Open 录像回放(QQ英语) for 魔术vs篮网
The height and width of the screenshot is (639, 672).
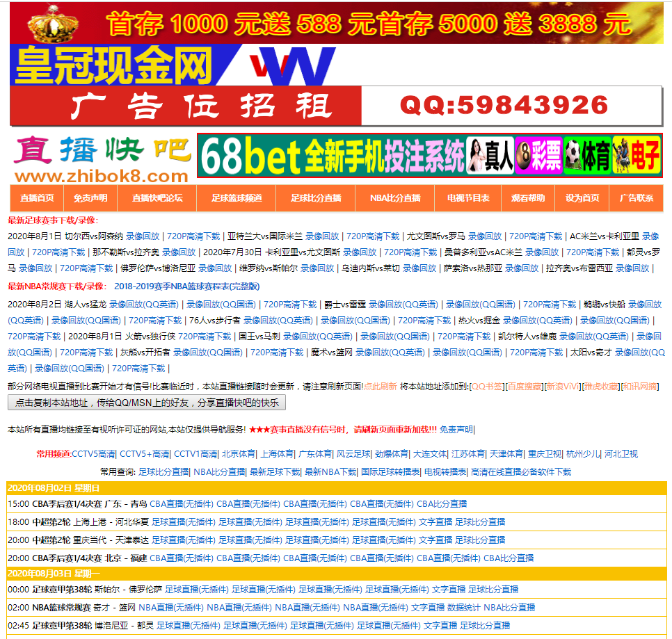coord(390,353)
